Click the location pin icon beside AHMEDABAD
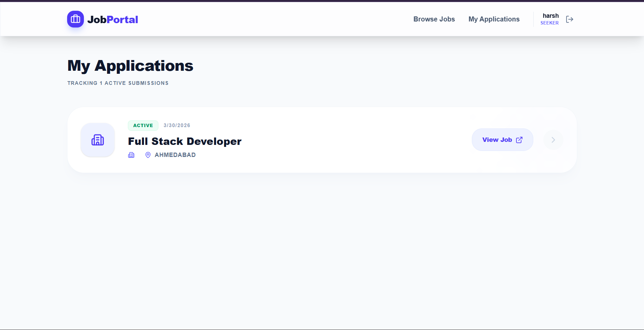Viewport: 644px width, 330px height. pyautogui.click(x=148, y=155)
